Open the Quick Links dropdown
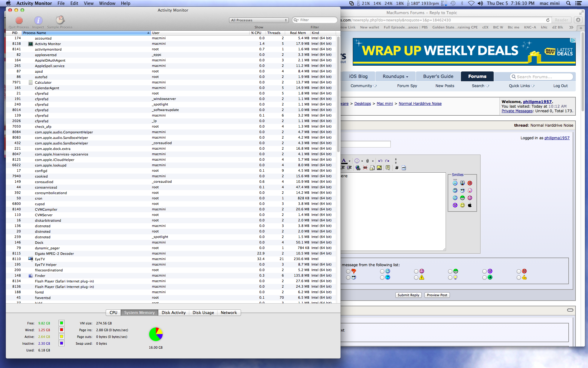The image size is (588, 368). [x=522, y=86]
